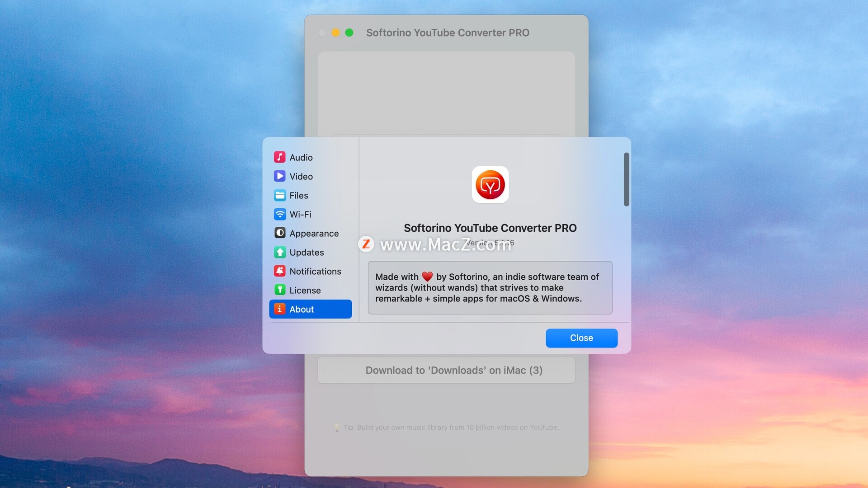
Task: Click the License key icon
Action: click(279, 290)
